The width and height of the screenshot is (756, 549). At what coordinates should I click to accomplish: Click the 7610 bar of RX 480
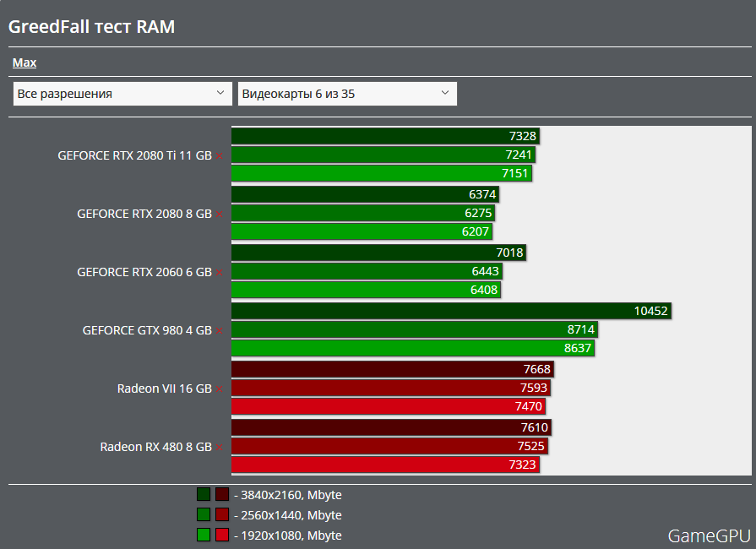[x=391, y=427]
